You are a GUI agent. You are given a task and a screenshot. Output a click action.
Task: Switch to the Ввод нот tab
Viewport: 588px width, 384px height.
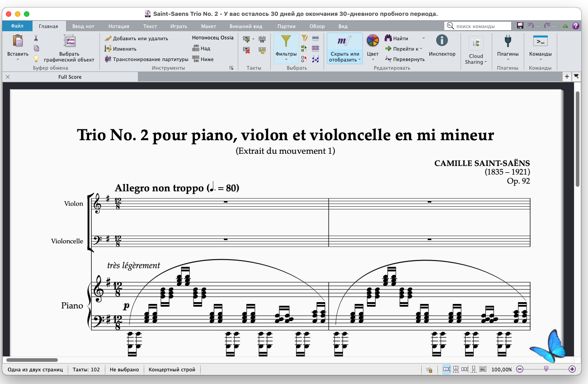(x=83, y=26)
